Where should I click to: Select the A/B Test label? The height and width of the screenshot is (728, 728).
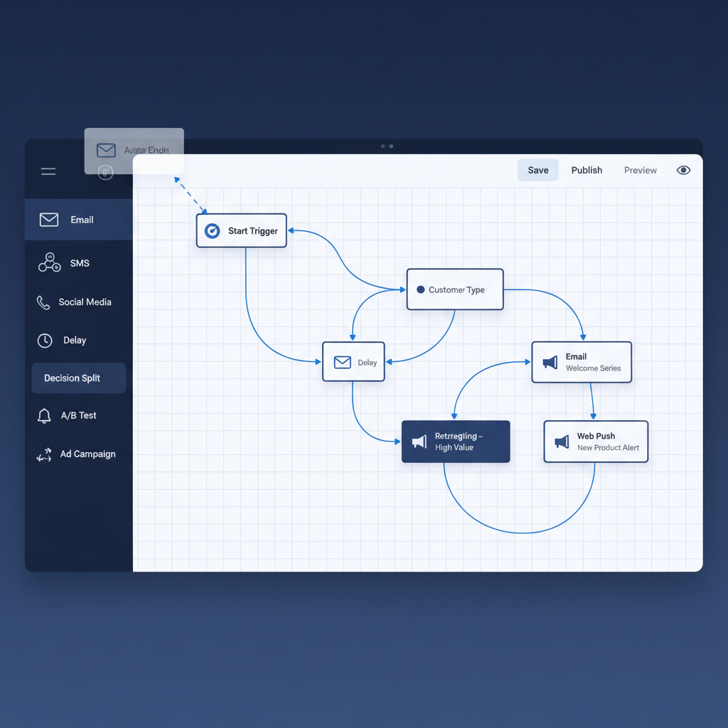click(78, 415)
